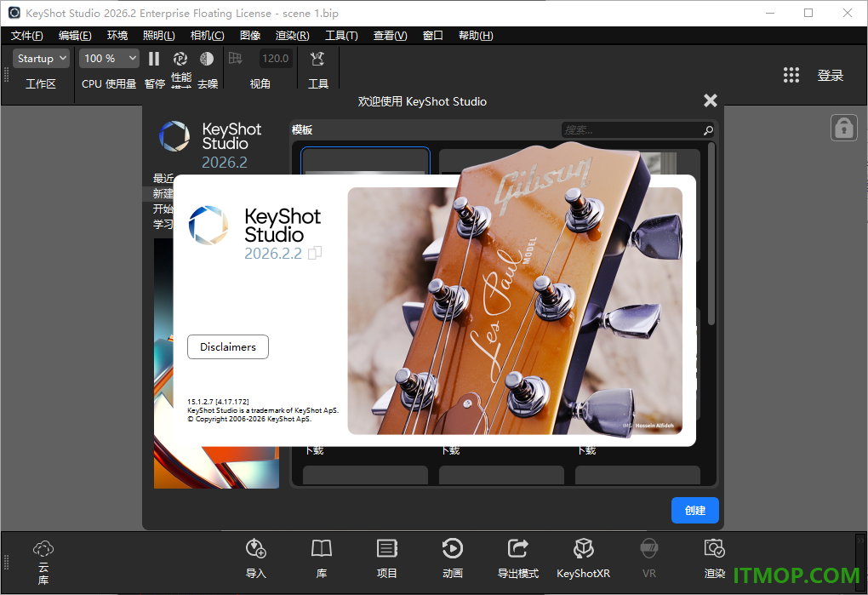Open the 编辑(E) menu
The width and height of the screenshot is (868, 595).
tap(75, 36)
